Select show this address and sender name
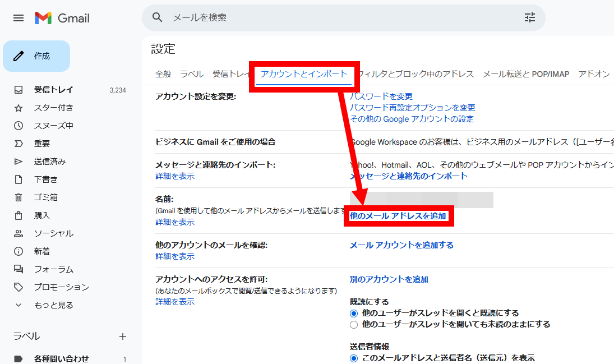Screen dimensions: 614x364 click(354, 358)
